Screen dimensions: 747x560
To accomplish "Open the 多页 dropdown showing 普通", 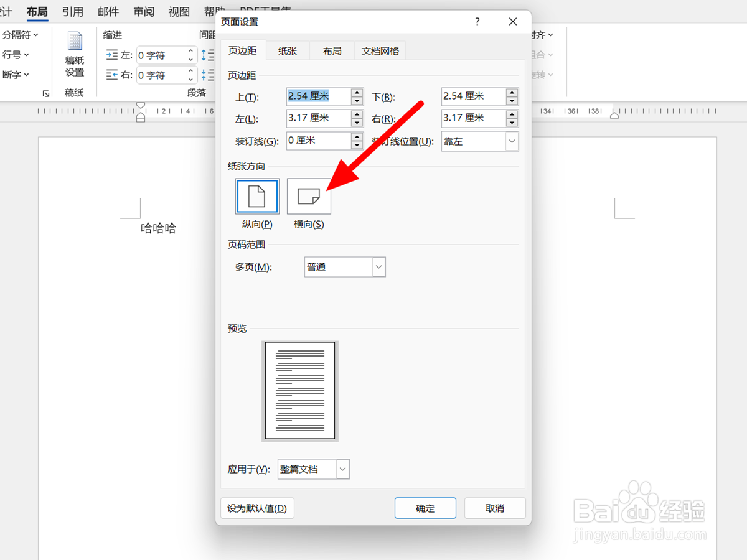I will (x=378, y=266).
